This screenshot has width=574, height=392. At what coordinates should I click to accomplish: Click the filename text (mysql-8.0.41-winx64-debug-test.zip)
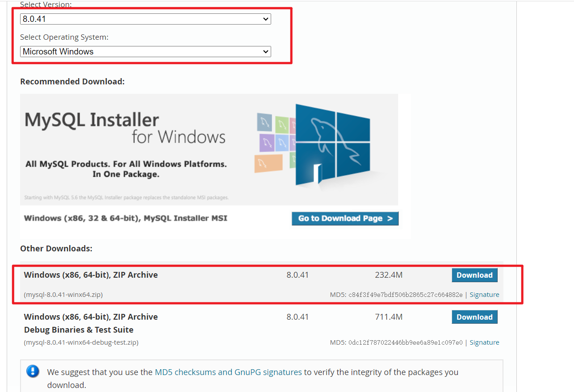click(x=81, y=342)
